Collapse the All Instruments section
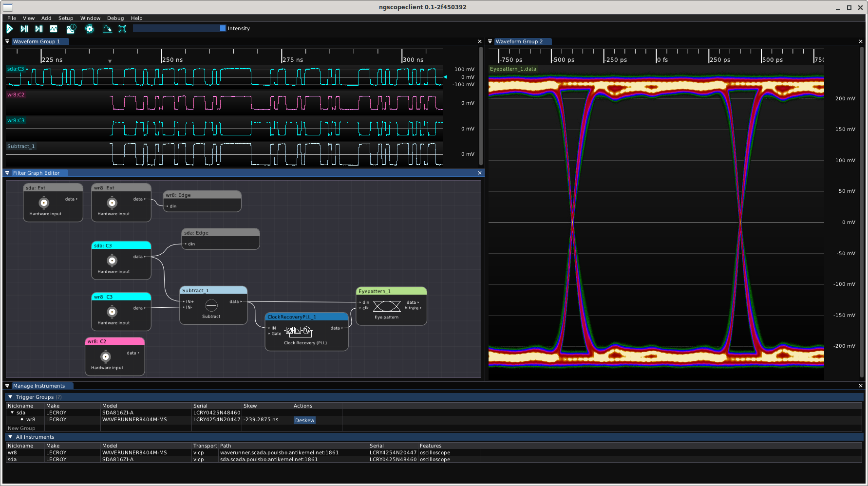This screenshot has width=868, height=486. pos(11,437)
